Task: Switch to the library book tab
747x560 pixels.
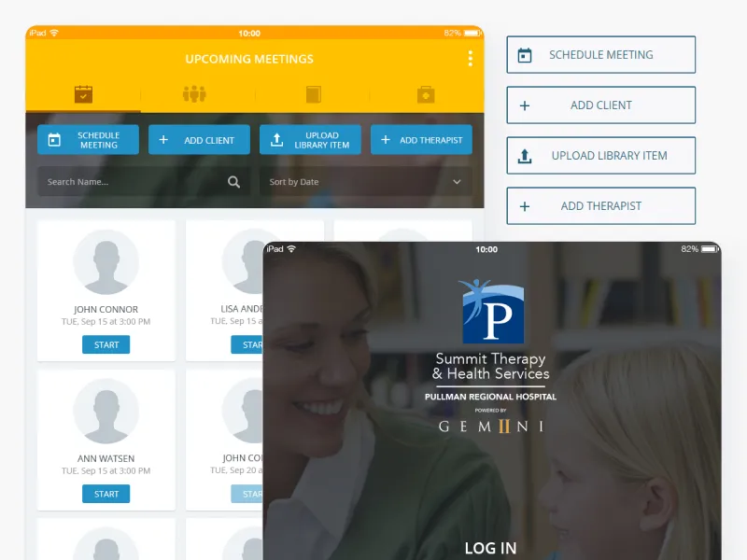Action: (314, 94)
